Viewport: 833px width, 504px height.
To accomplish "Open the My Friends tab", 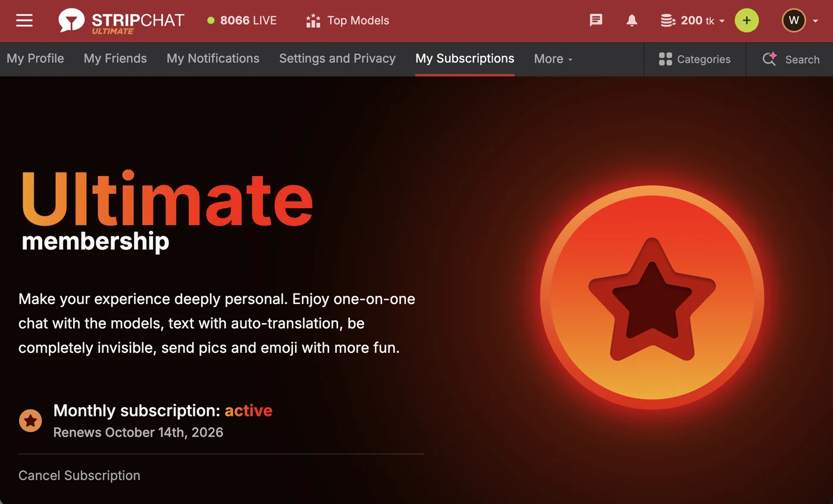I will click(115, 58).
